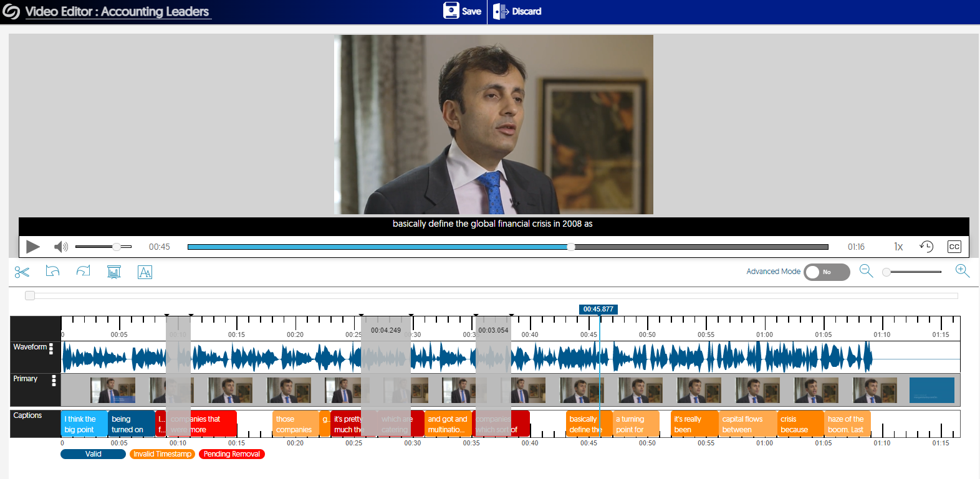
Task: Click the redo arrow icon
Action: click(83, 272)
